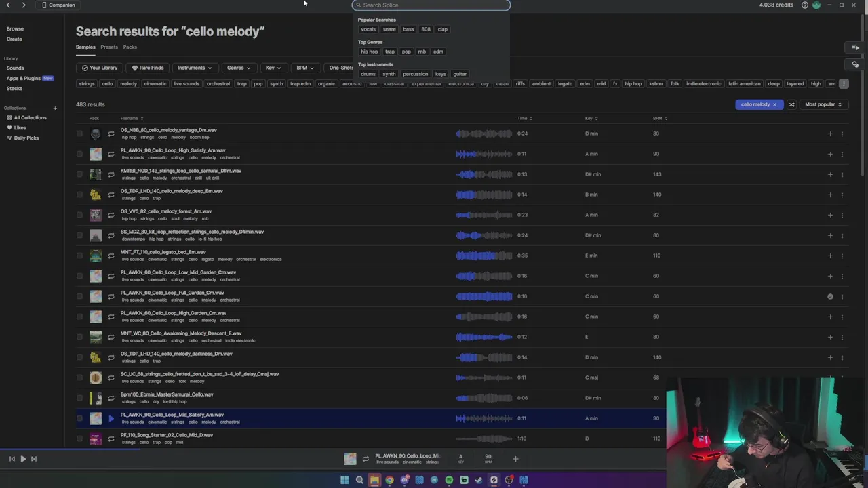The height and width of the screenshot is (488, 868).
Task: Shuffle the results with the shuffle icon
Action: click(x=791, y=105)
